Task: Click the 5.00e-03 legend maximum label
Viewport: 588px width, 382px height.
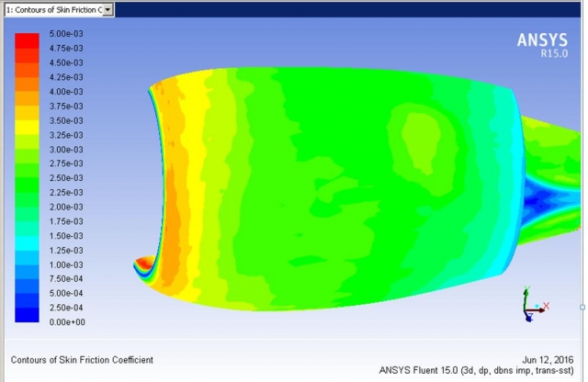Action: click(66, 34)
